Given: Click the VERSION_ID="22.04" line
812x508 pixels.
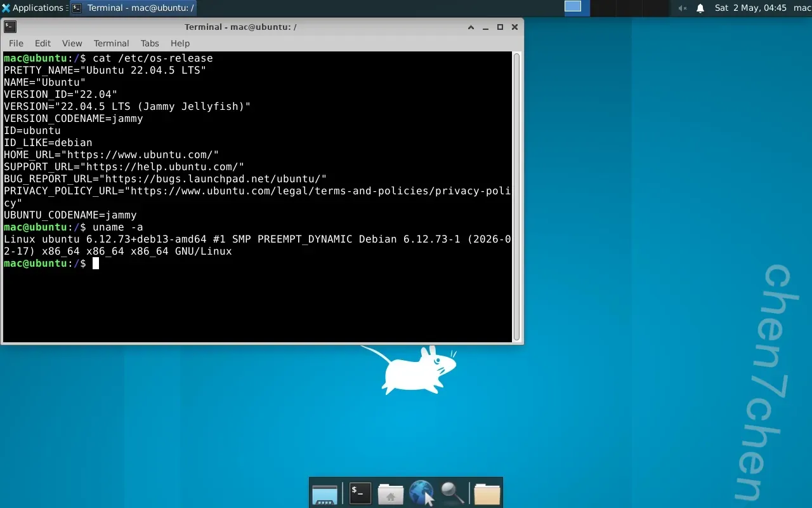Looking at the screenshot, I should tap(60, 94).
